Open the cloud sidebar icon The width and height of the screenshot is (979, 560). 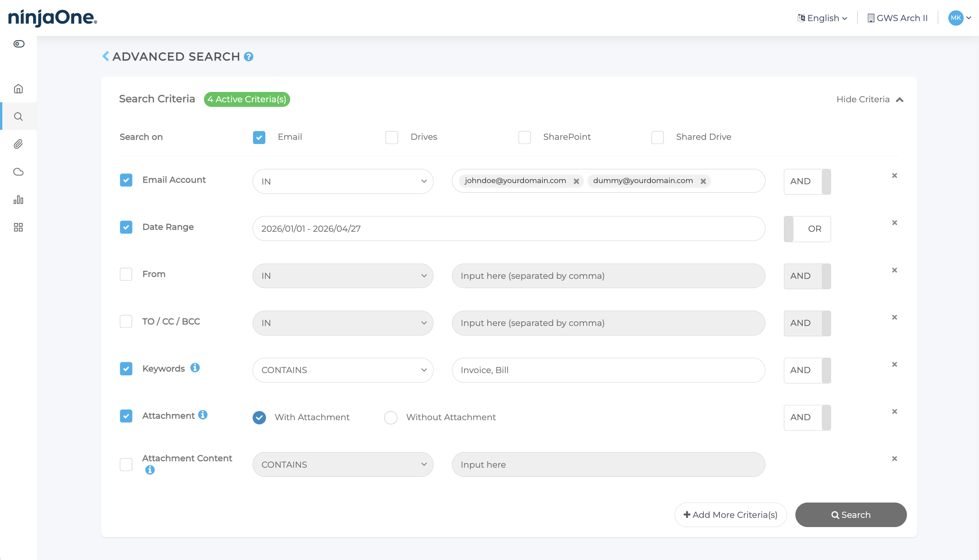tap(18, 172)
